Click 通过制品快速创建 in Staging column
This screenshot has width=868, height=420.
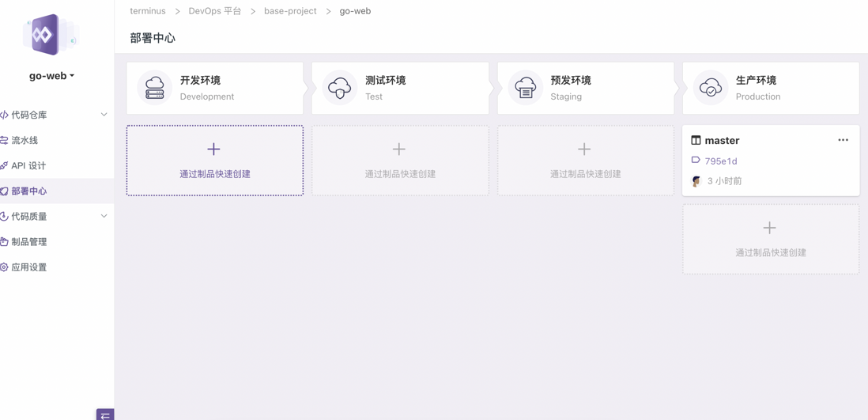tap(586, 174)
